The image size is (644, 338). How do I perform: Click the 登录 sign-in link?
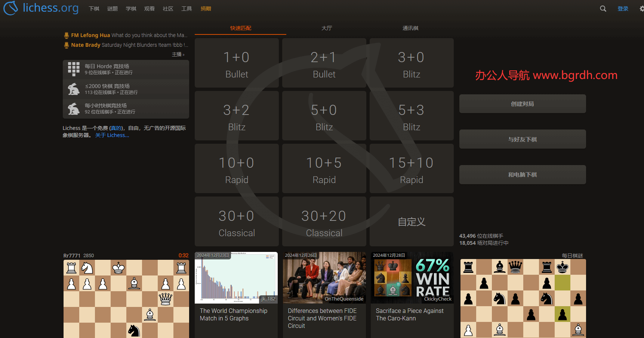coord(623,9)
